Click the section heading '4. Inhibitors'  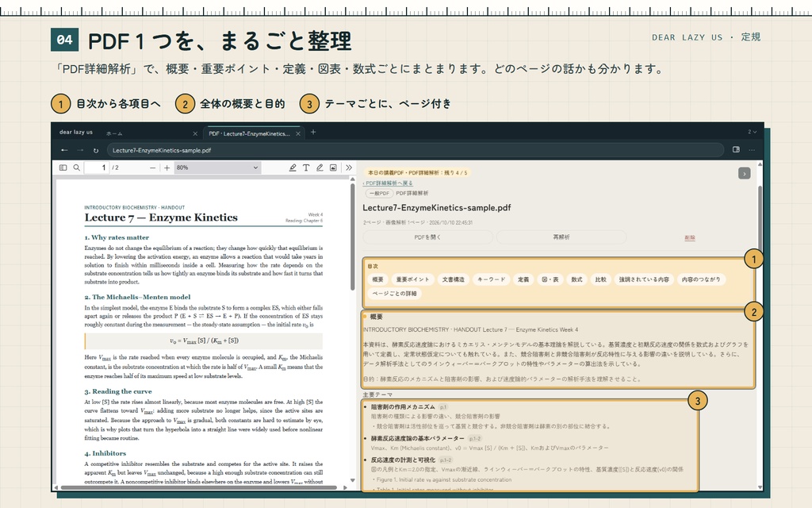(105, 453)
